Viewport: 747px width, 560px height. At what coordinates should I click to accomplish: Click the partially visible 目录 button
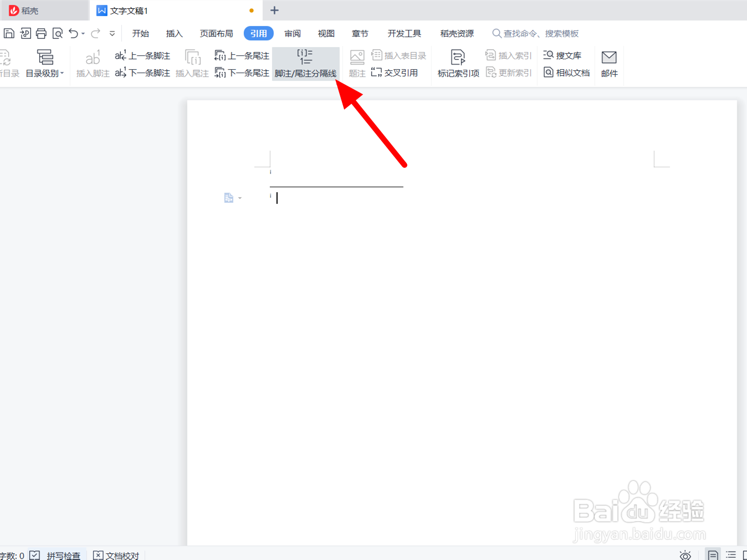point(9,63)
